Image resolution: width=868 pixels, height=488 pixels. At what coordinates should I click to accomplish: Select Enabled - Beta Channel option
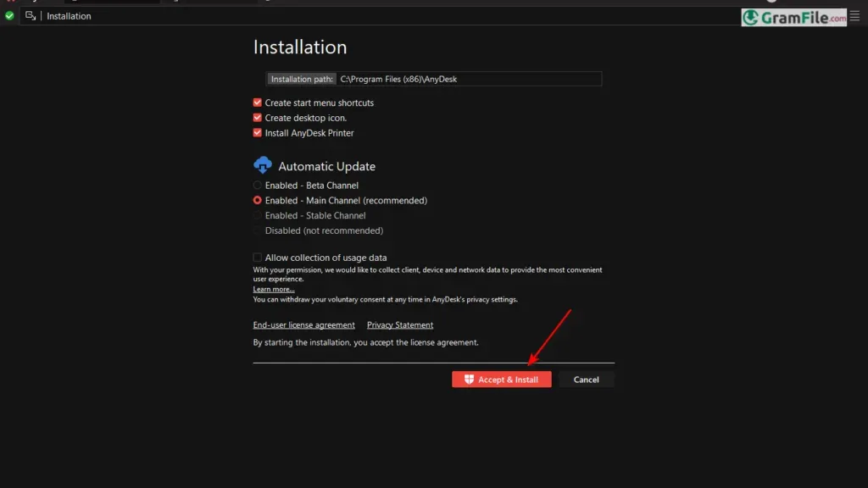tap(258, 186)
